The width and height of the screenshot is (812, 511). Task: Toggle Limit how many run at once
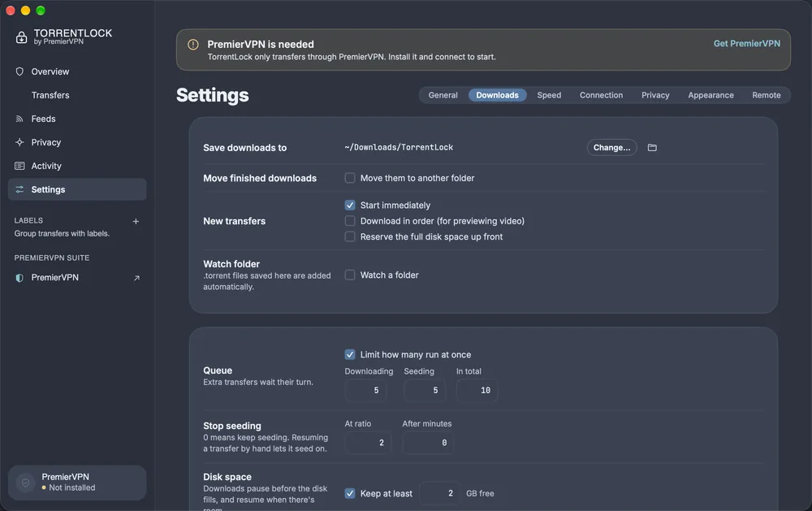[350, 354]
